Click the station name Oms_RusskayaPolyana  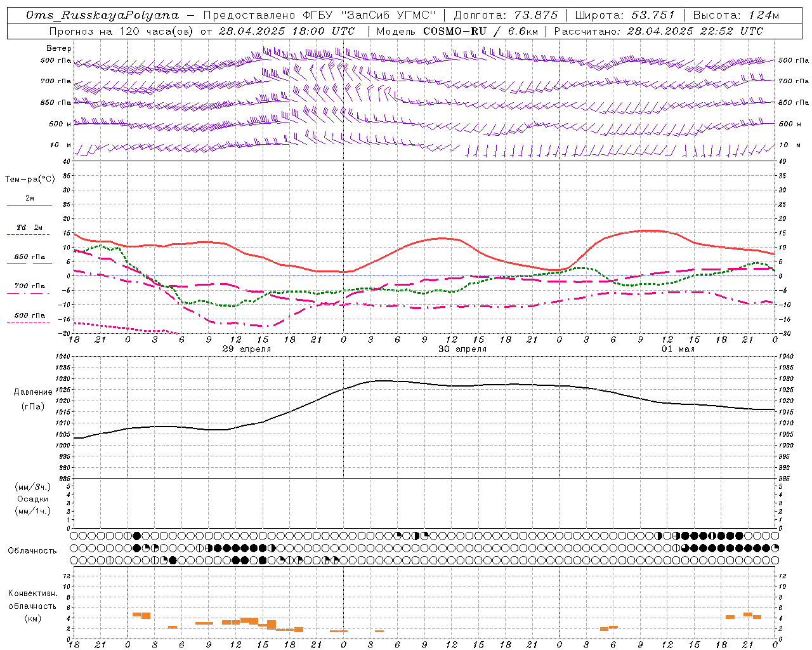click(103, 15)
